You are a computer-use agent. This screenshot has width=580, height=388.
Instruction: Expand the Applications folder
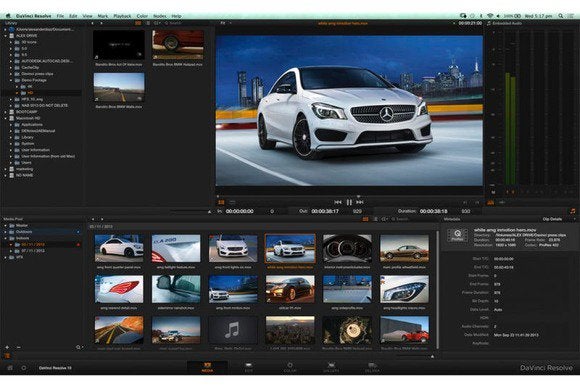pyautogui.click(x=11, y=125)
